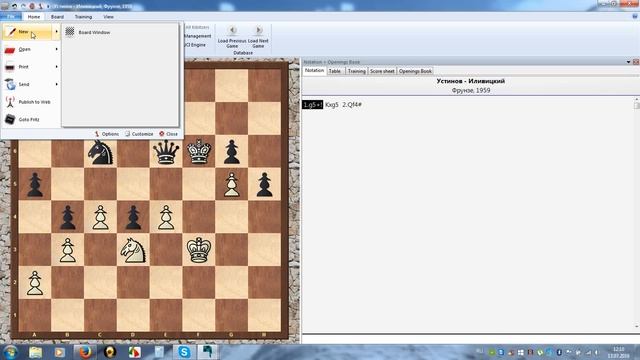Click the Management ribbon item
This screenshot has height=360, width=640.
coord(198,36)
